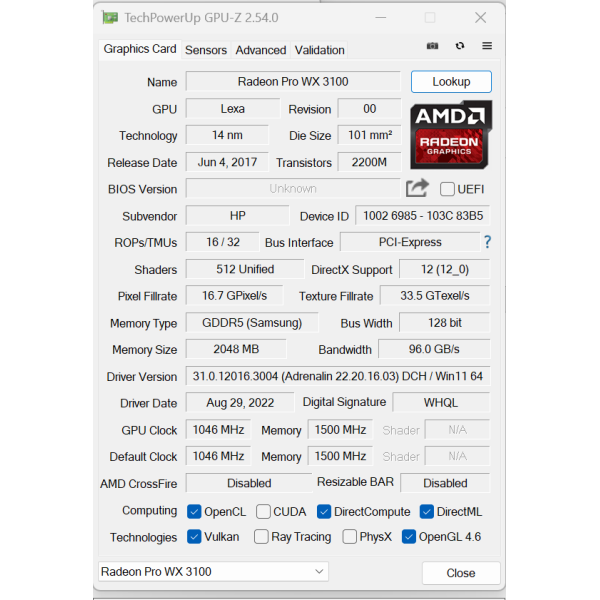The height and width of the screenshot is (600, 600).
Task: Switch to the Advanced tab
Action: coord(261,50)
